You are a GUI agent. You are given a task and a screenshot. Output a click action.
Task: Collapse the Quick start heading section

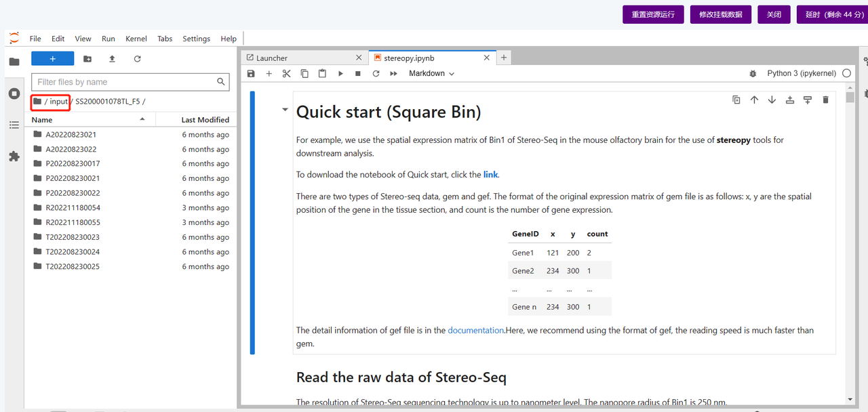(285, 110)
